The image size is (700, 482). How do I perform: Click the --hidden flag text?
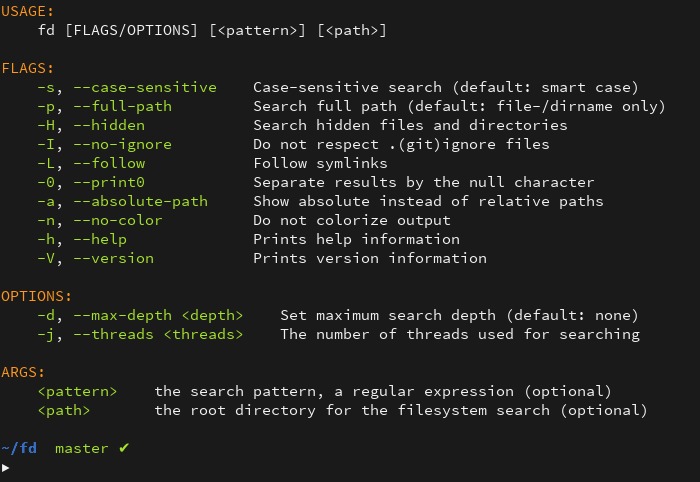[x=109, y=125]
